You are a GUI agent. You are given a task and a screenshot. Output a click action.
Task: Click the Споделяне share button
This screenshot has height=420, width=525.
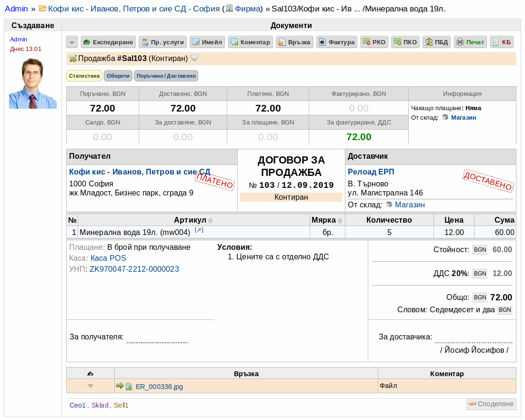[491, 404]
